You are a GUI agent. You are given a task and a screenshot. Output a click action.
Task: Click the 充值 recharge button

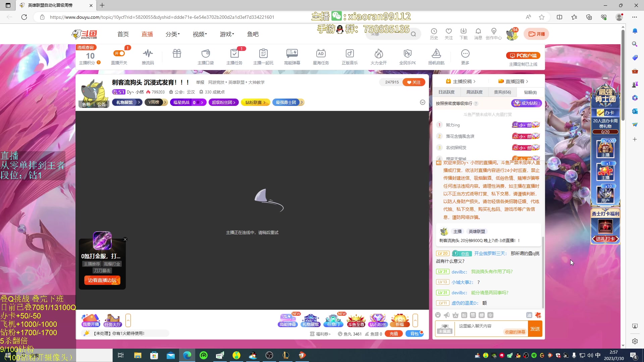pos(394,334)
